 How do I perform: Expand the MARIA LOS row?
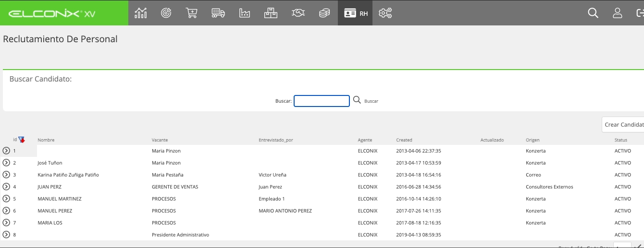6,223
